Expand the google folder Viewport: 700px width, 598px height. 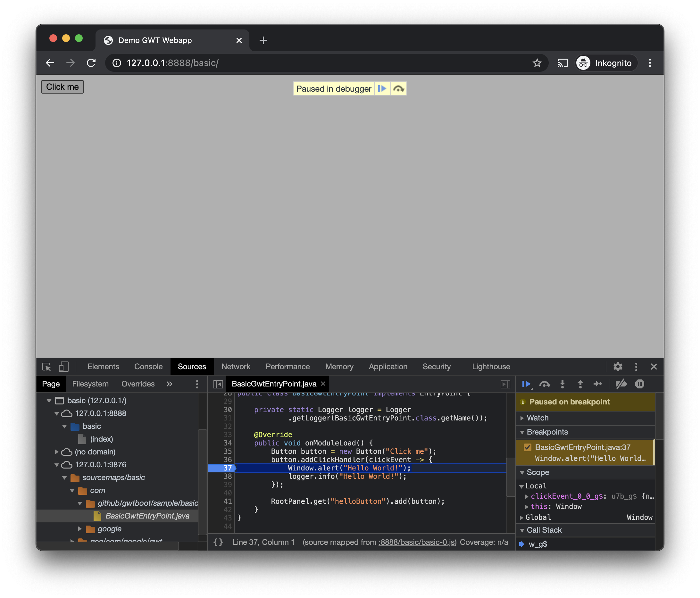pos(80,529)
